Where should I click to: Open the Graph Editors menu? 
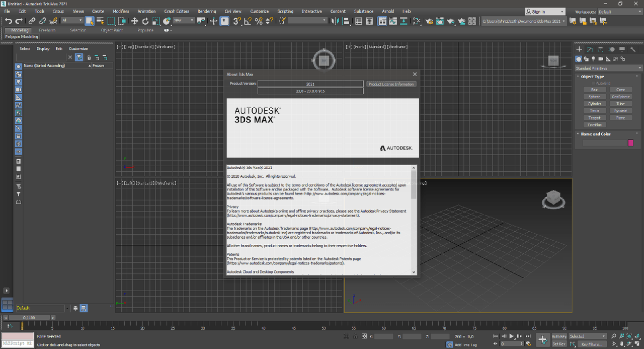177,11
